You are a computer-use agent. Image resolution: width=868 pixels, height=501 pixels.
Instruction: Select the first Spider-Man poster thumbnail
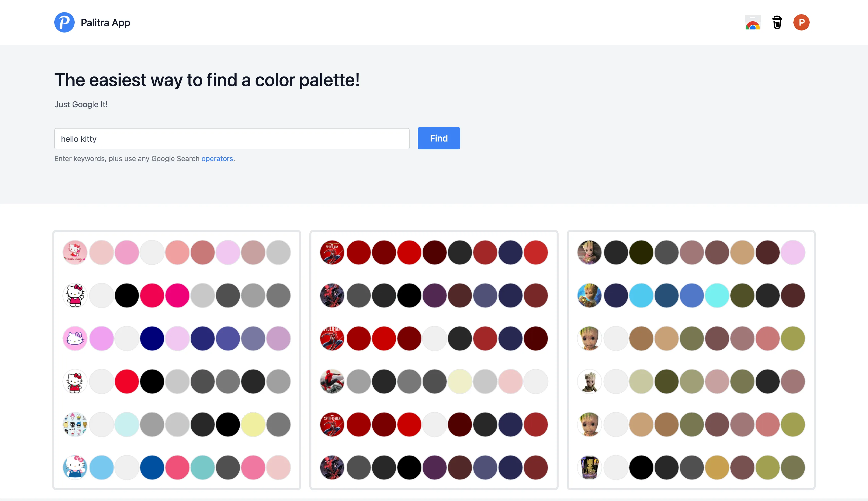coord(332,252)
